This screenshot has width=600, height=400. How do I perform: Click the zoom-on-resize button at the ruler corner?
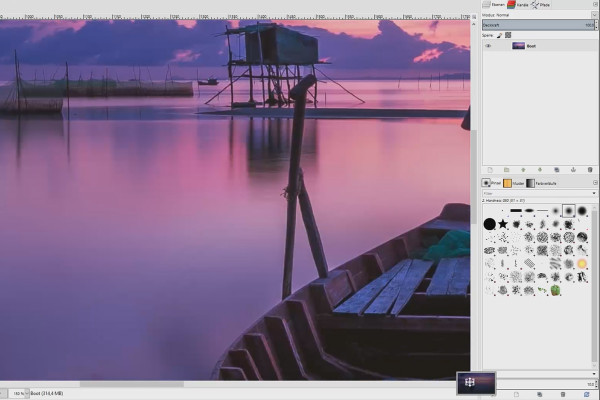pyautogui.click(x=474, y=17)
